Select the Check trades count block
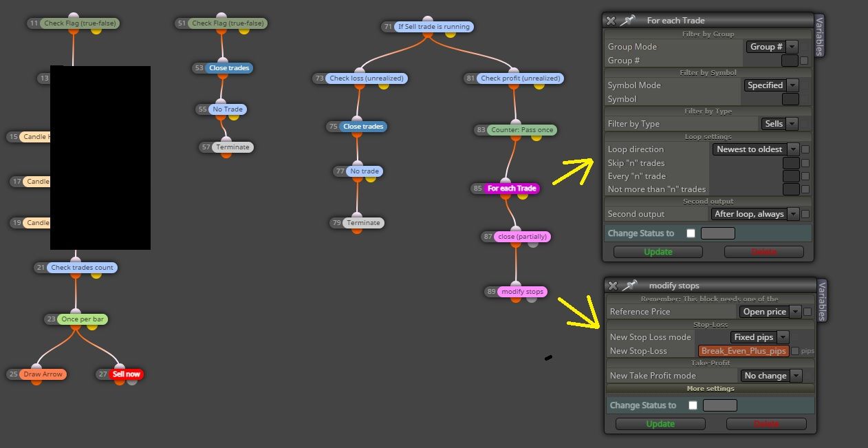The image size is (868, 448). [x=83, y=268]
